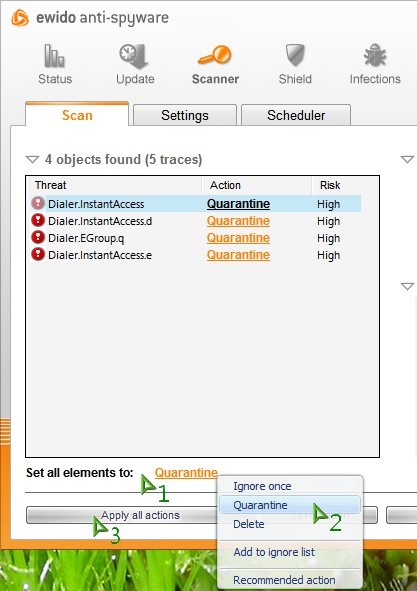Click High risk value in highlighted Dialer.InstantAccess row
Viewport: 417px width, 591px height.
[328, 204]
